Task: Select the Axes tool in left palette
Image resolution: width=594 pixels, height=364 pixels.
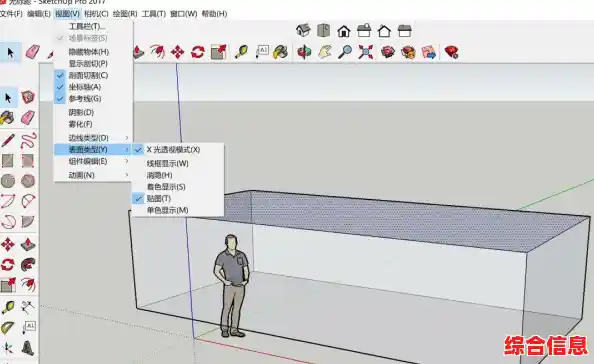Action: coord(8,348)
